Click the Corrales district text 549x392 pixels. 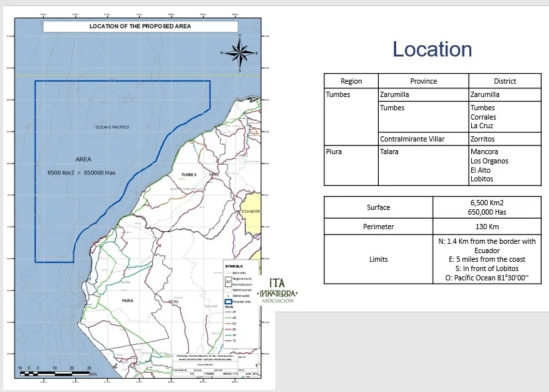[x=483, y=117]
